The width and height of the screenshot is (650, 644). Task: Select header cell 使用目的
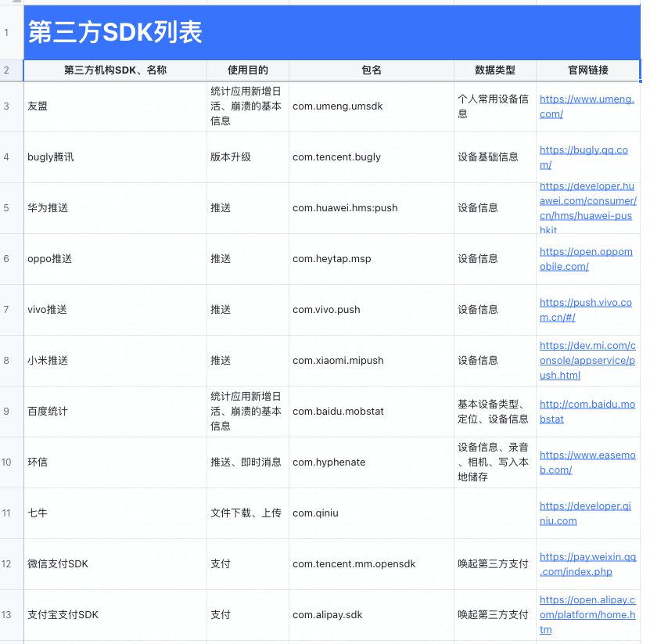(247, 70)
